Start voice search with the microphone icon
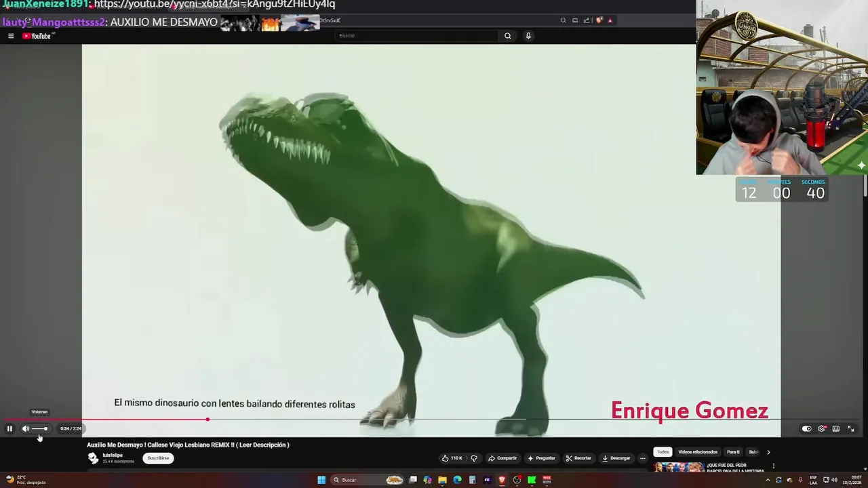This screenshot has height=488, width=868. (x=528, y=36)
